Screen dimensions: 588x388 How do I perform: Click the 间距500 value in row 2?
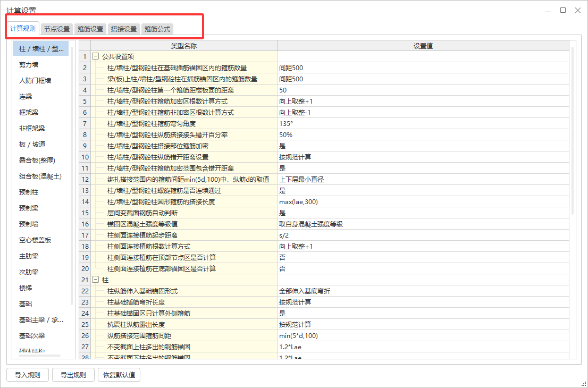[x=290, y=67]
